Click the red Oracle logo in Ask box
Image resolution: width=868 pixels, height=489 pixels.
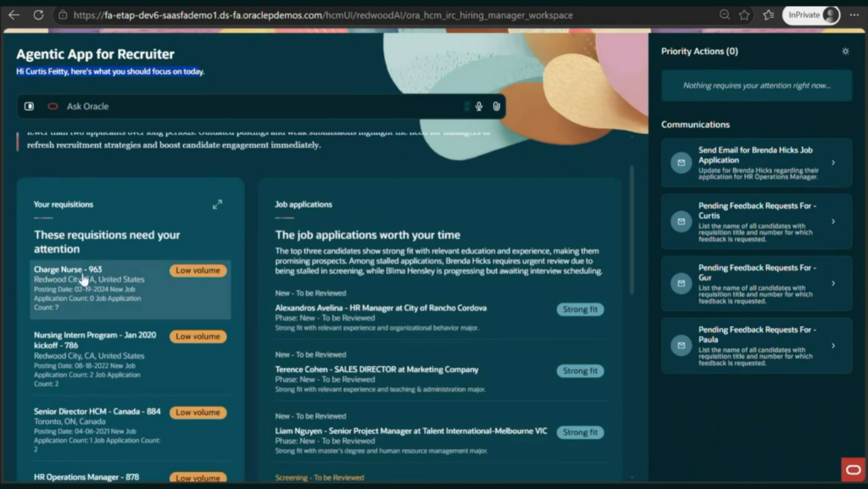(53, 106)
